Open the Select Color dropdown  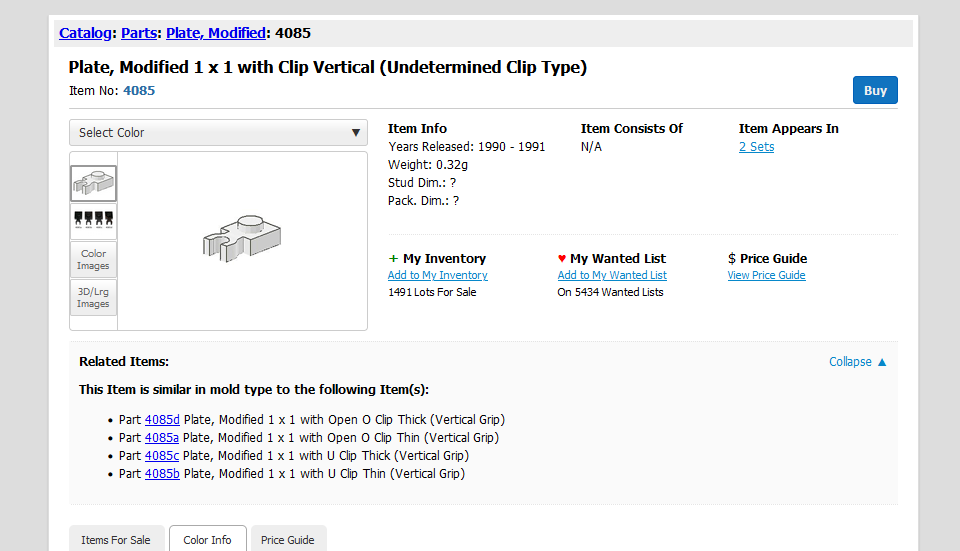[x=218, y=133]
